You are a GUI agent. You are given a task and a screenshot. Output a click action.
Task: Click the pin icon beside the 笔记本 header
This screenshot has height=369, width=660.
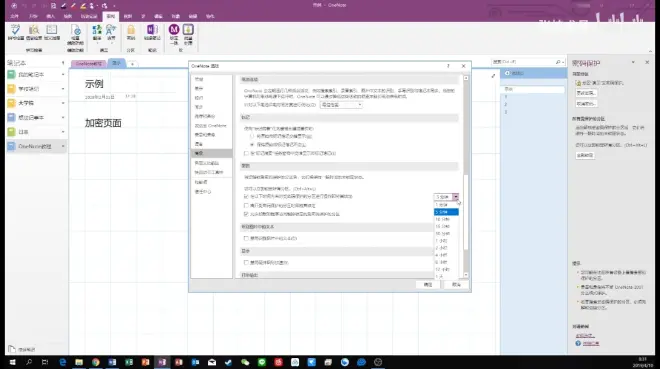63,63
